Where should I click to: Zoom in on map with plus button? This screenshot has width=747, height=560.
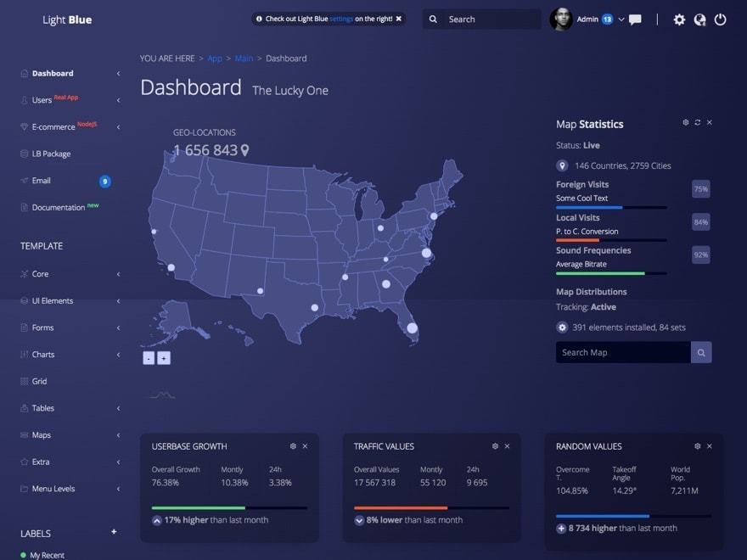pos(164,358)
